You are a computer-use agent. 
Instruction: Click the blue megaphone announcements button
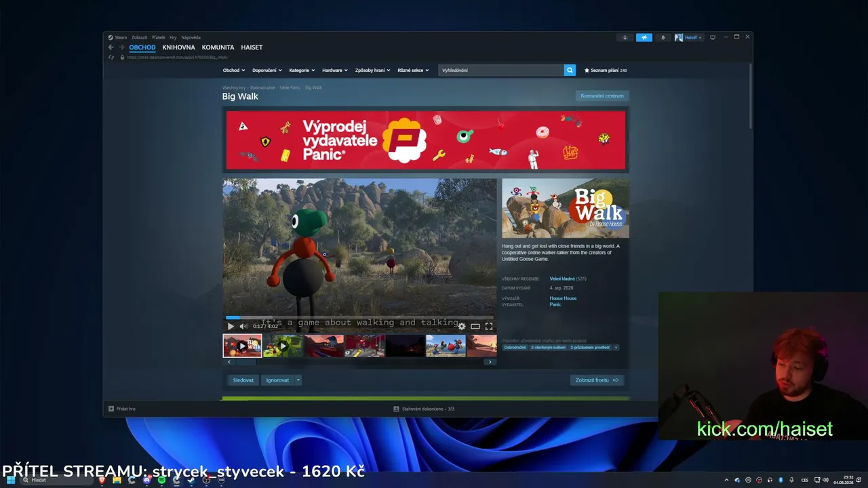644,37
